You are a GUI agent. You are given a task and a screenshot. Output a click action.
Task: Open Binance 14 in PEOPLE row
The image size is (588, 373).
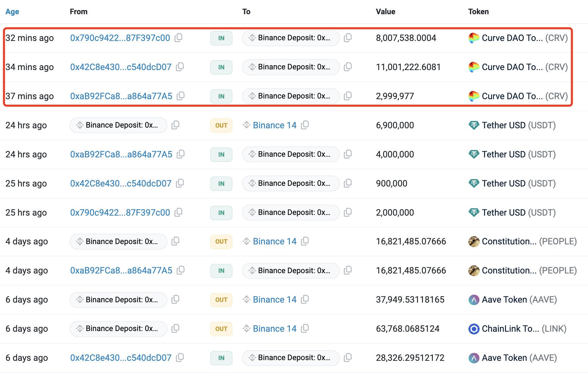coord(275,241)
